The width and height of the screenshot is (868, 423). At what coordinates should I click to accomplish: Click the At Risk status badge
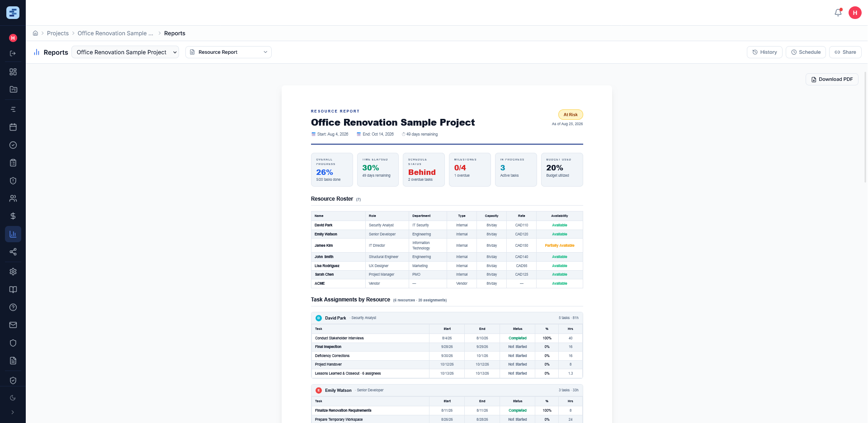(x=571, y=115)
